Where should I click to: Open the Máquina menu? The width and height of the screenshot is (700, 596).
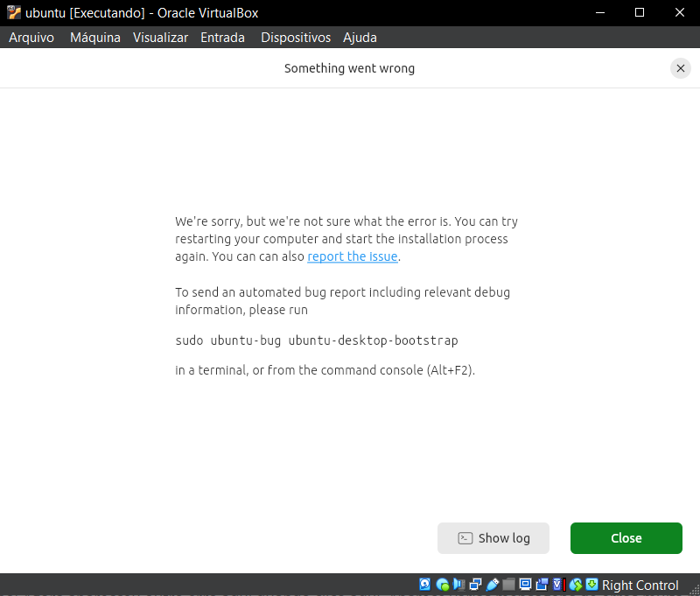coord(95,38)
